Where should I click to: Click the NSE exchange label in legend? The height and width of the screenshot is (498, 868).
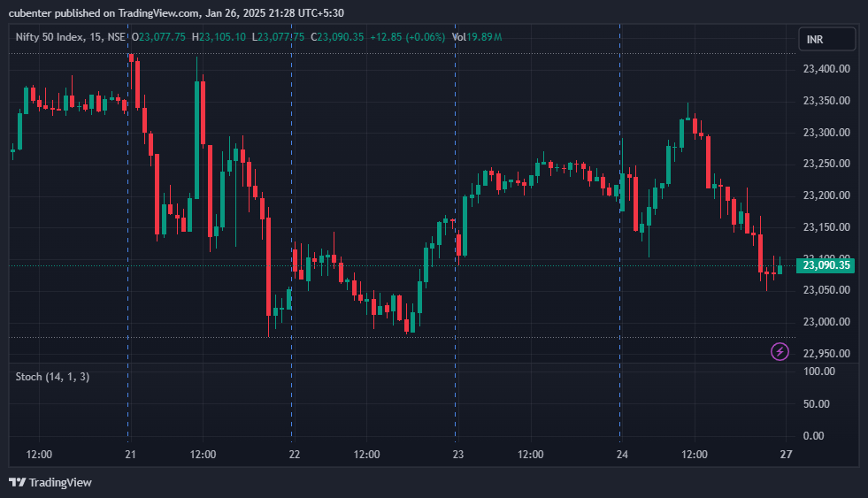[116, 37]
